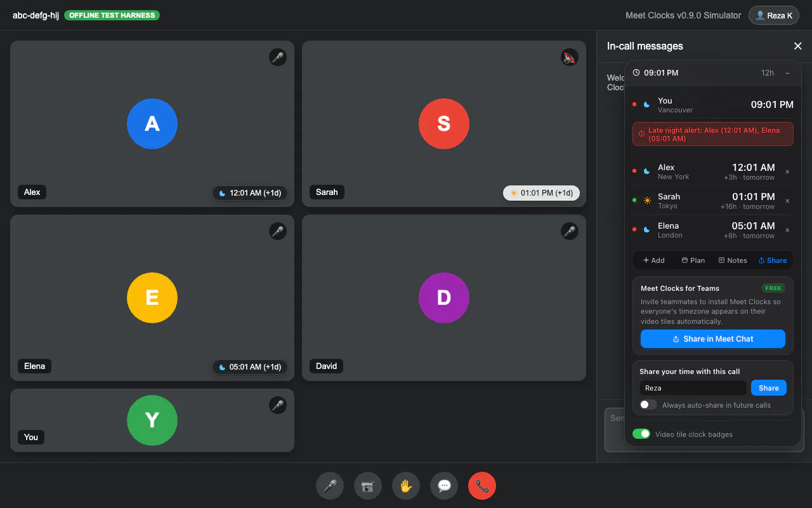812x508 pixels.
Task: Open the Plan tab
Action: coord(693,260)
